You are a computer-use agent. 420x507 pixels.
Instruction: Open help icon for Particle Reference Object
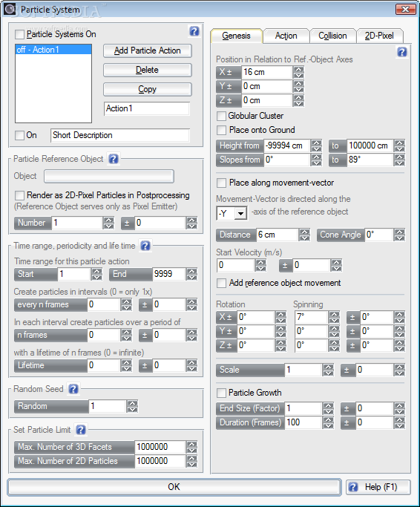114,159
